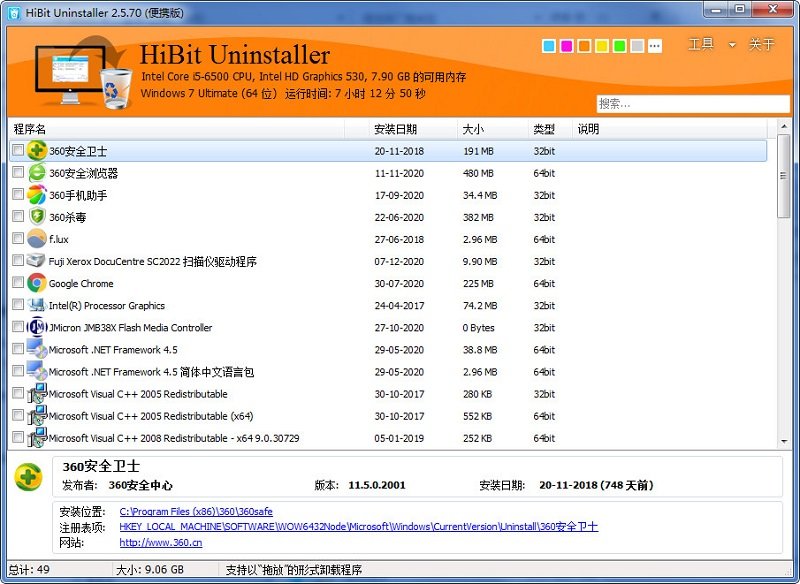
Task: Choose the magenta theme color swatch
Action: point(566,46)
